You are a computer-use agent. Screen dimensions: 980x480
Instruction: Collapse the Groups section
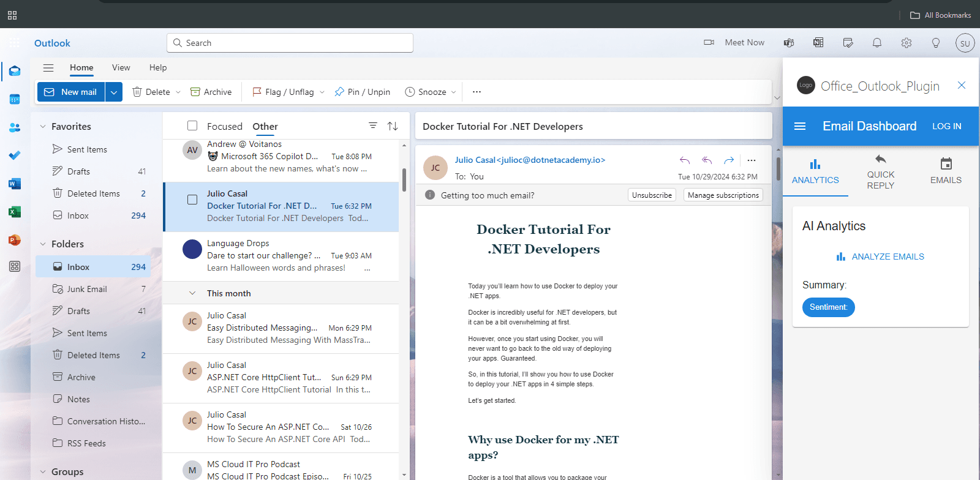[43, 472]
